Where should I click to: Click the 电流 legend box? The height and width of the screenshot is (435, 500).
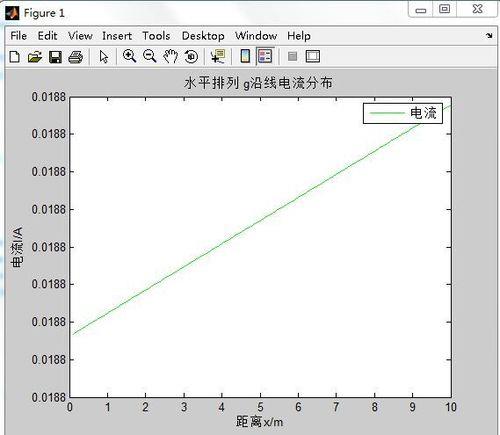pos(403,113)
